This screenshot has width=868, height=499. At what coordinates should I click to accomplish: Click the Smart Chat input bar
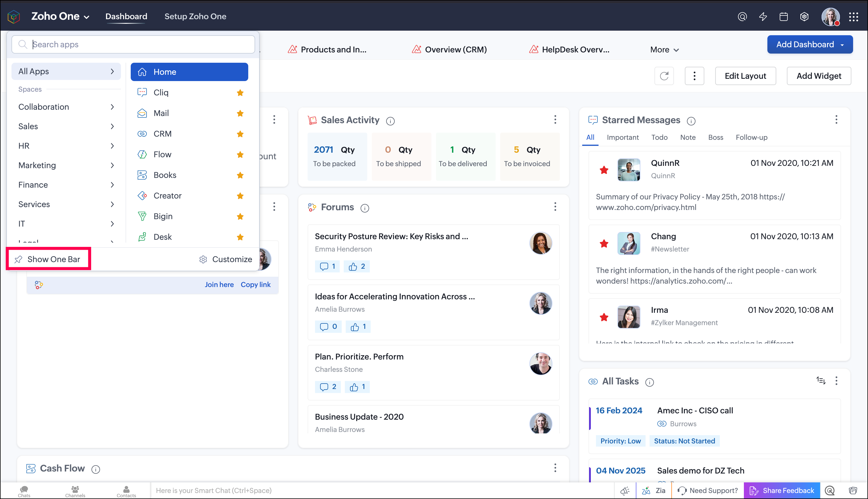(382, 490)
